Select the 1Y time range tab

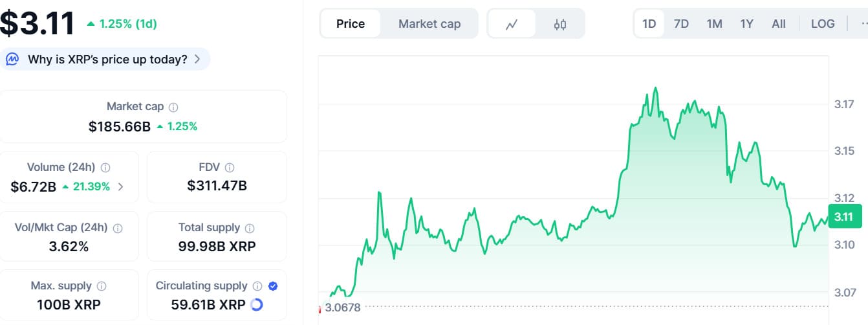tap(746, 24)
